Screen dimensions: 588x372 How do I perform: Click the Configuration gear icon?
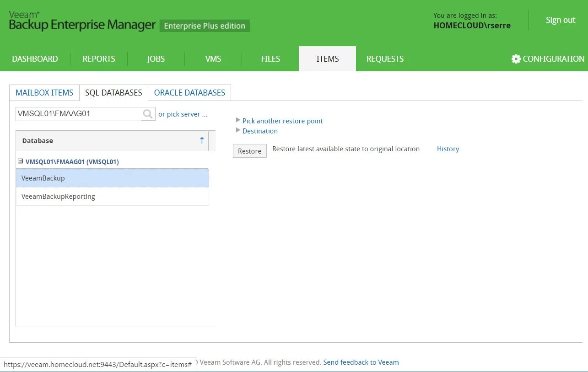tap(516, 59)
